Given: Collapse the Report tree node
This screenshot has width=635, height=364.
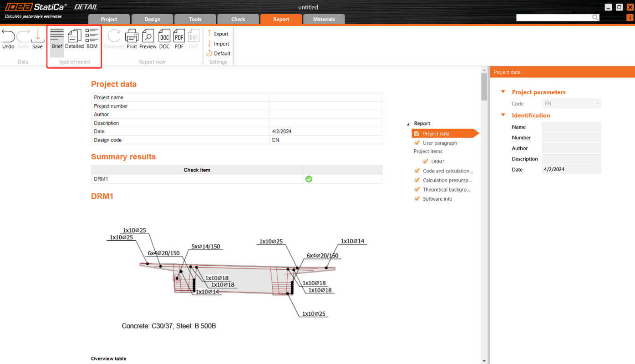Looking at the screenshot, I should click(x=408, y=124).
